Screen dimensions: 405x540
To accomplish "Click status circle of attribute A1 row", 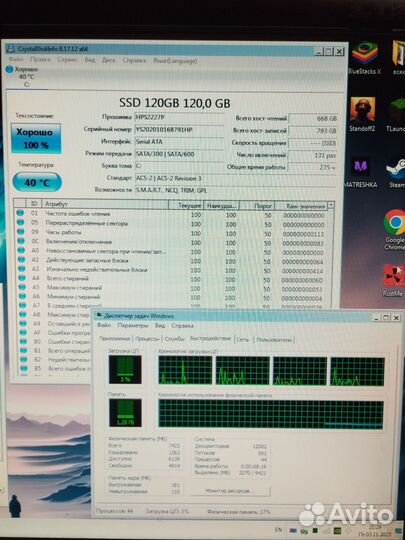I will (22, 259).
